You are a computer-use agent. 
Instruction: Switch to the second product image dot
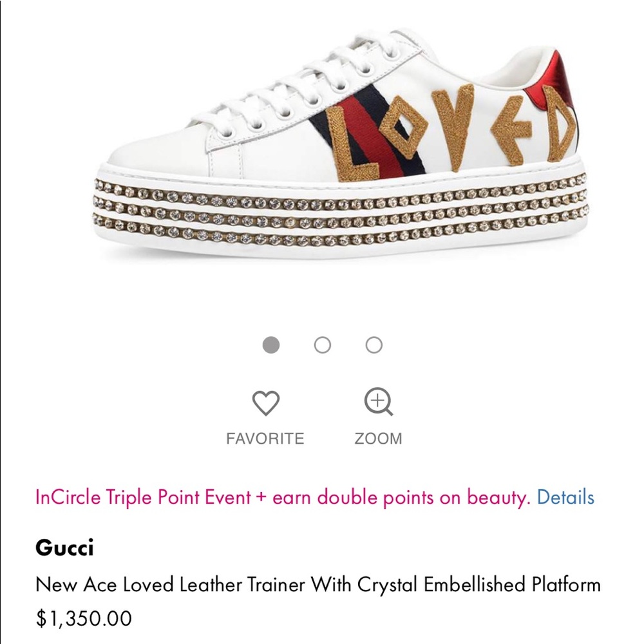pyautogui.click(x=323, y=345)
